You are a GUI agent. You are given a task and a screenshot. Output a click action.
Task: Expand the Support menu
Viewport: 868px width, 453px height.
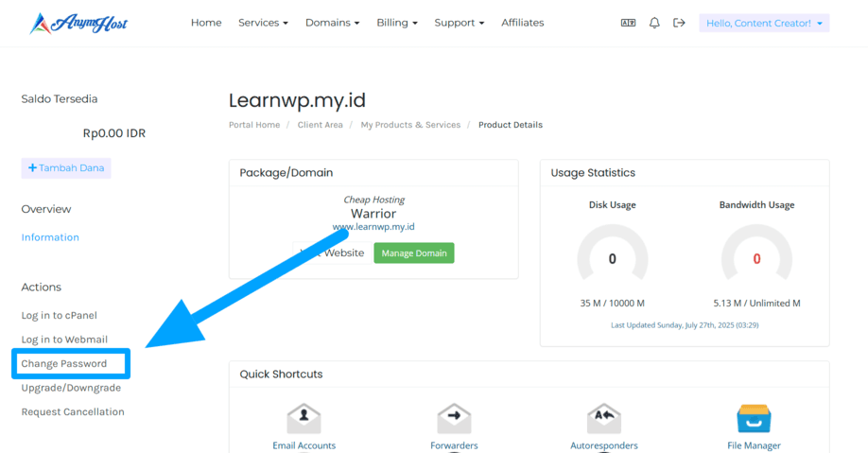pos(459,23)
